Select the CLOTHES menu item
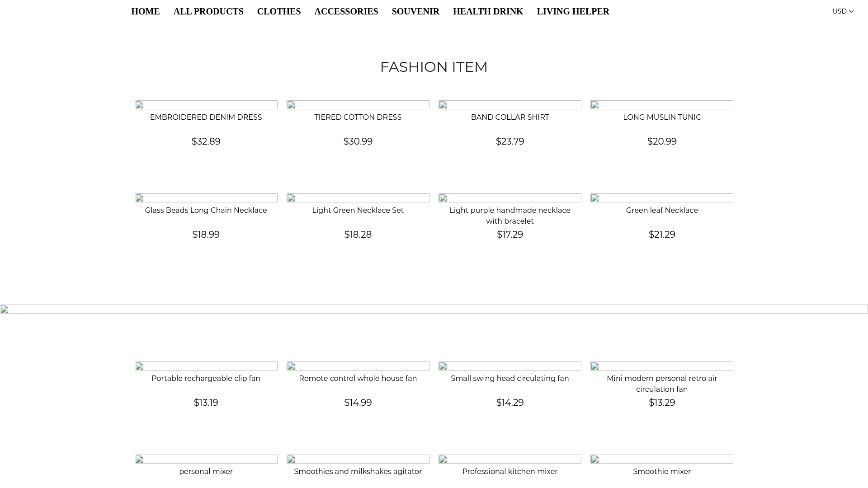 [278, 11]
